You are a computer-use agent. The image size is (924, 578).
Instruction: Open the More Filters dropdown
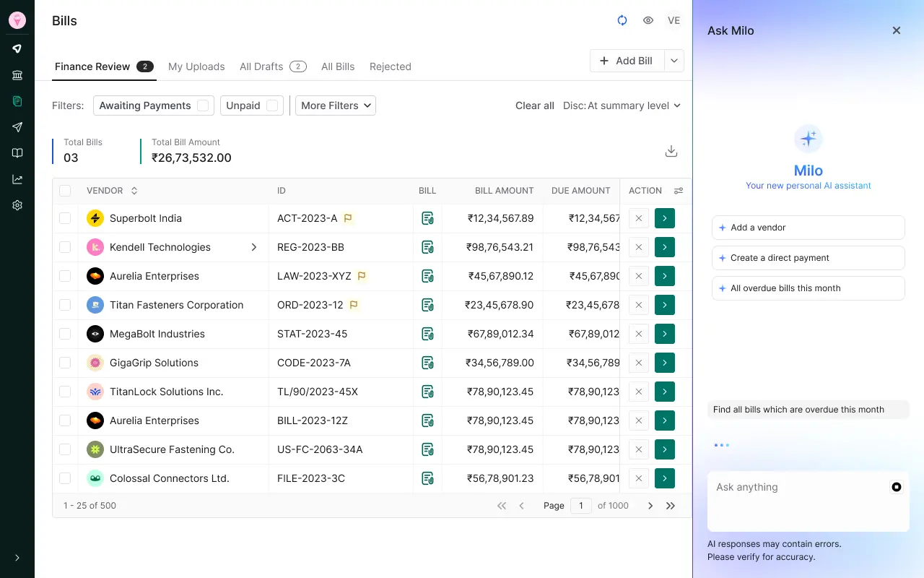pyautogui.click(x=336, y=105)
